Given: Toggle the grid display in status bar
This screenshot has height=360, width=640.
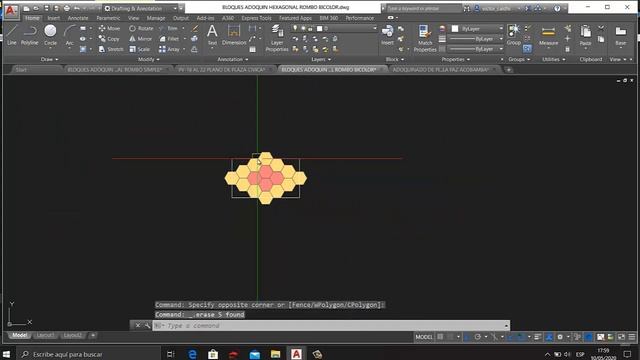Looking at the screenshot, I should [x=440, y=337].
